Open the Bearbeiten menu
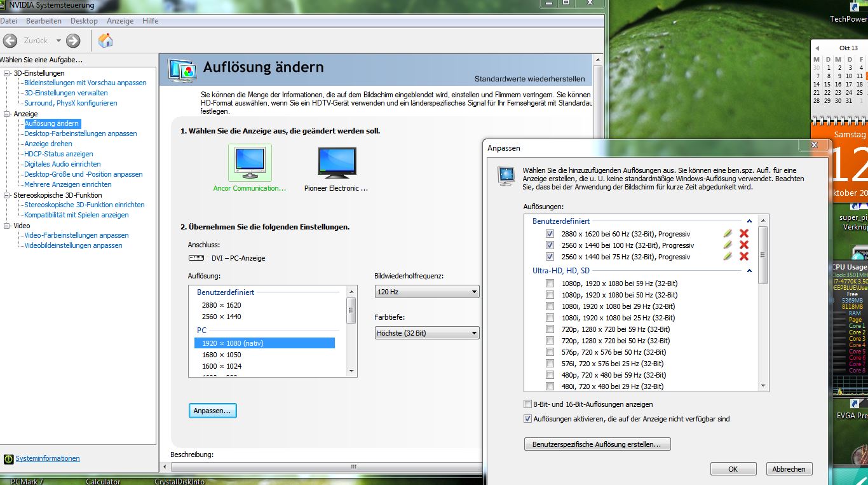868x485 pixels. coord(44,21)
